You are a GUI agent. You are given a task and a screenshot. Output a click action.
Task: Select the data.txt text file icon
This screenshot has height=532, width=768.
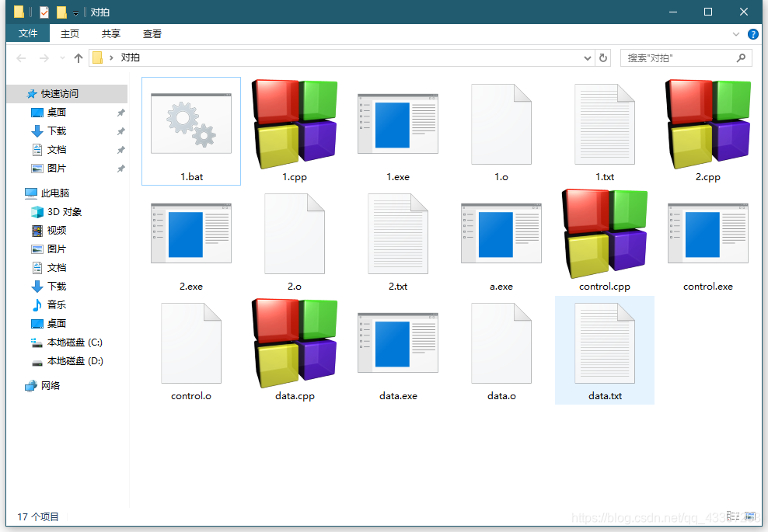point(605,343)
